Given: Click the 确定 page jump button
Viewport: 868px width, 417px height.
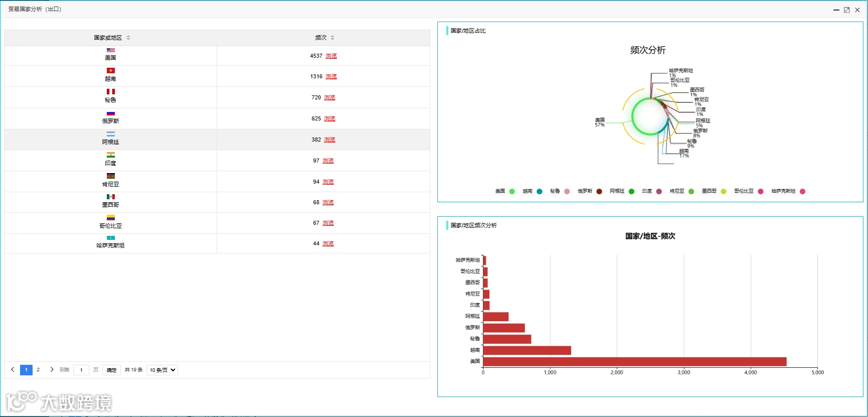Looking at the screenshot, I should [x=112, y=370].
